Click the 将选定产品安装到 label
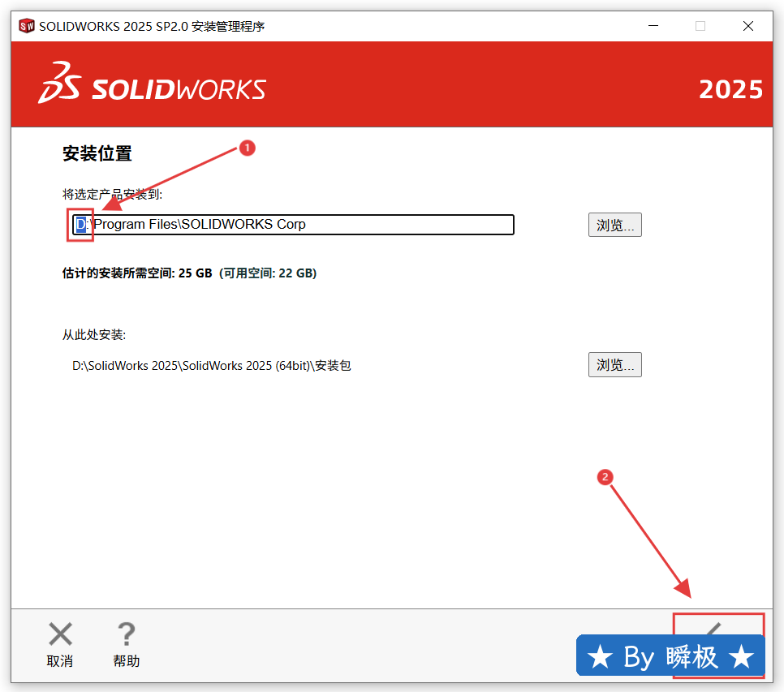 (x=113, y=195)
